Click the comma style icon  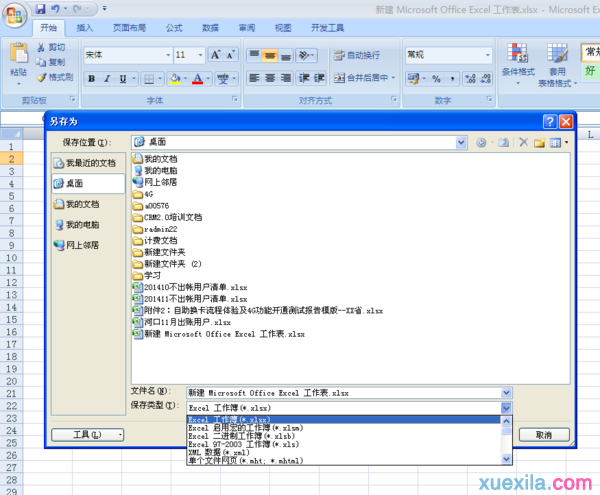pyautogui.click(x=452, y=79)
